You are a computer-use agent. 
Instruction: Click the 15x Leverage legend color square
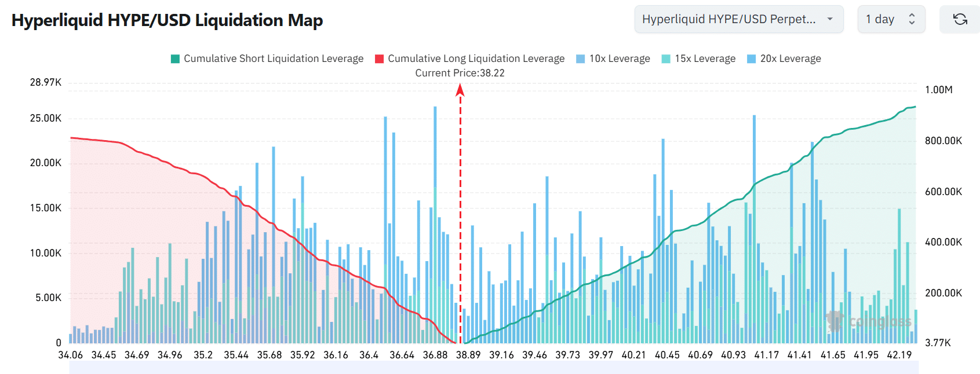point(666,58)
